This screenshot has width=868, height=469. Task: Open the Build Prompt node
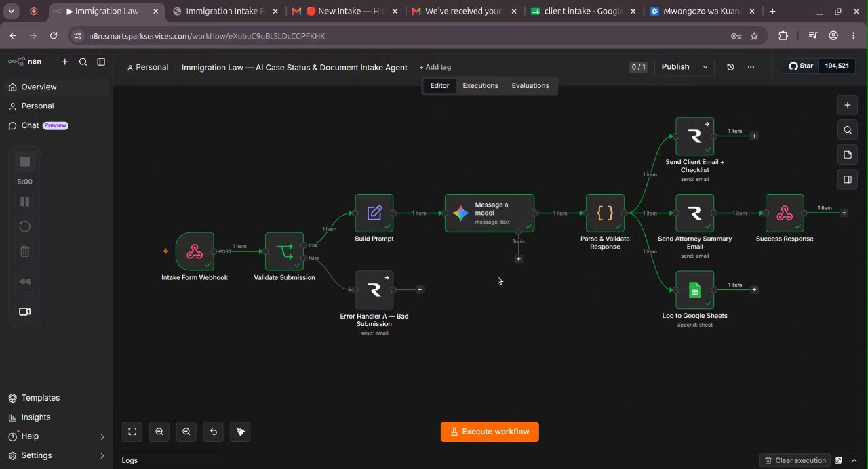click(374, 213)
